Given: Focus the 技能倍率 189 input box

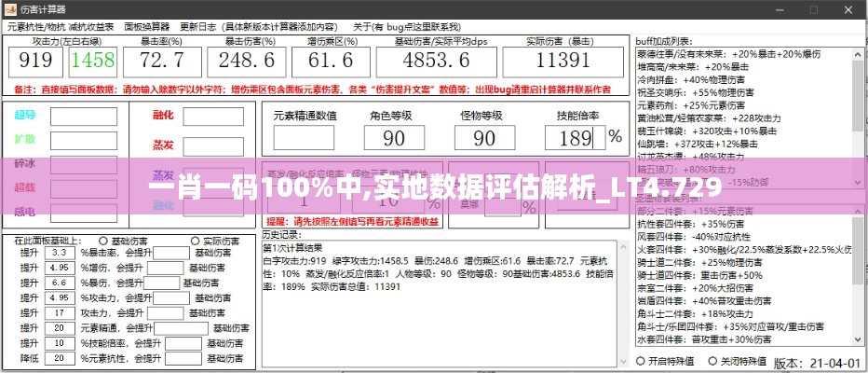Looking at the screenshot, I should coord(575,137).
